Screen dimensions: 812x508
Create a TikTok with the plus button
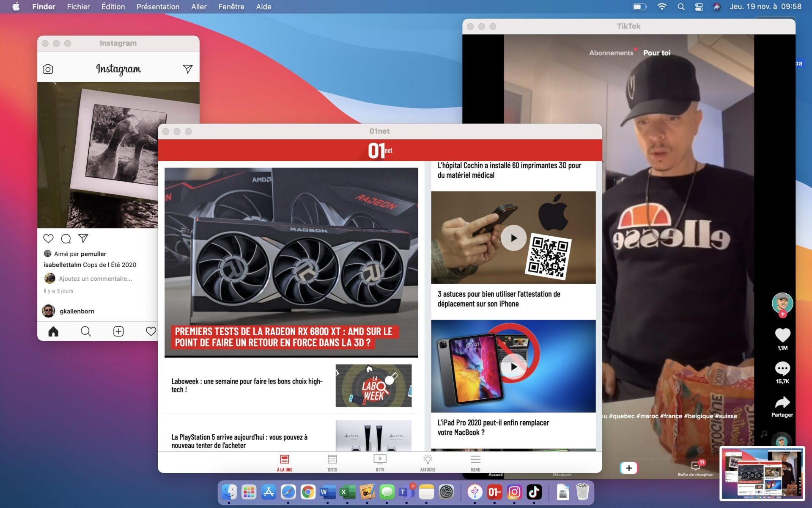point(629,468)
